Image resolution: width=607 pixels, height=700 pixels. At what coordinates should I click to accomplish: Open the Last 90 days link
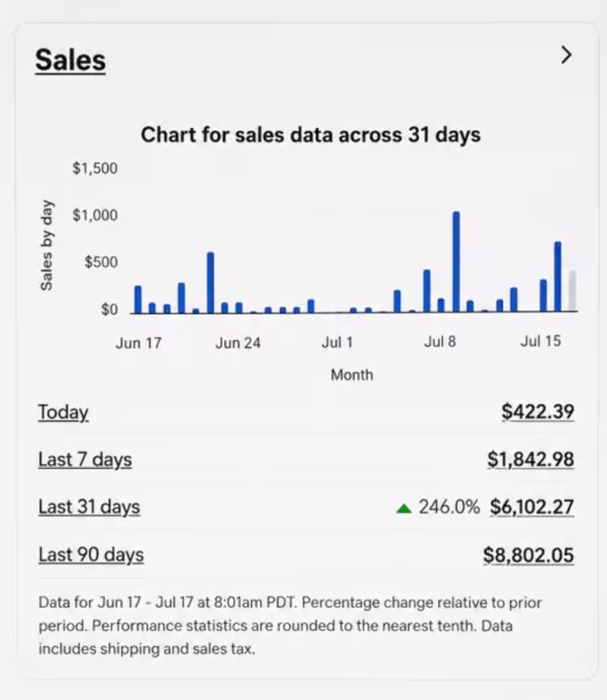pos(91,554)
